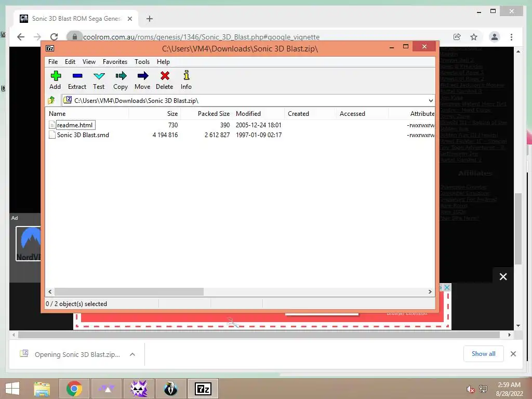Click the 4 194 816 size value
Viewport: 532px width, 399px height.
(165, 135)
